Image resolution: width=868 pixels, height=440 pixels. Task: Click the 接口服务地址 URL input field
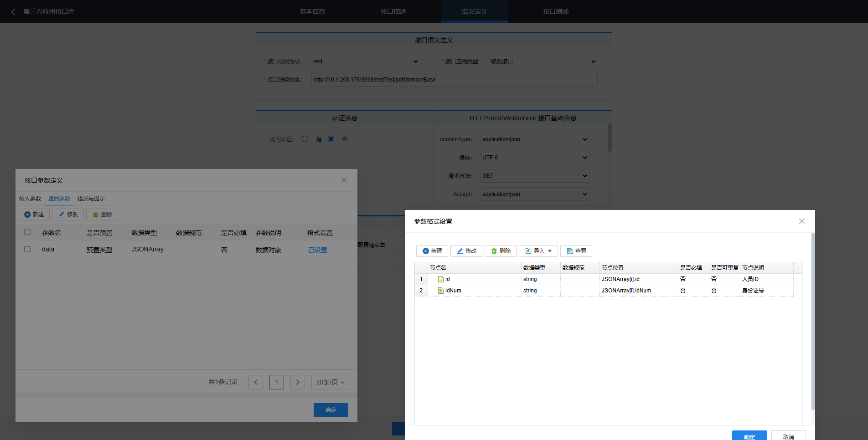tap(454, 80)
